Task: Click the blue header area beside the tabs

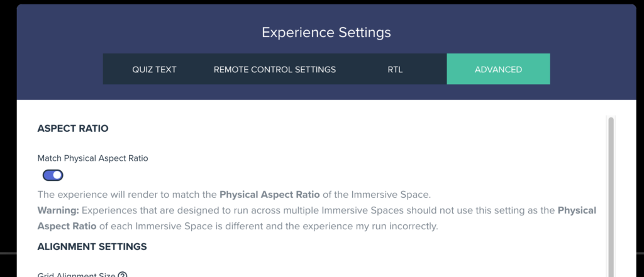Action: click(x=60, y=69)
